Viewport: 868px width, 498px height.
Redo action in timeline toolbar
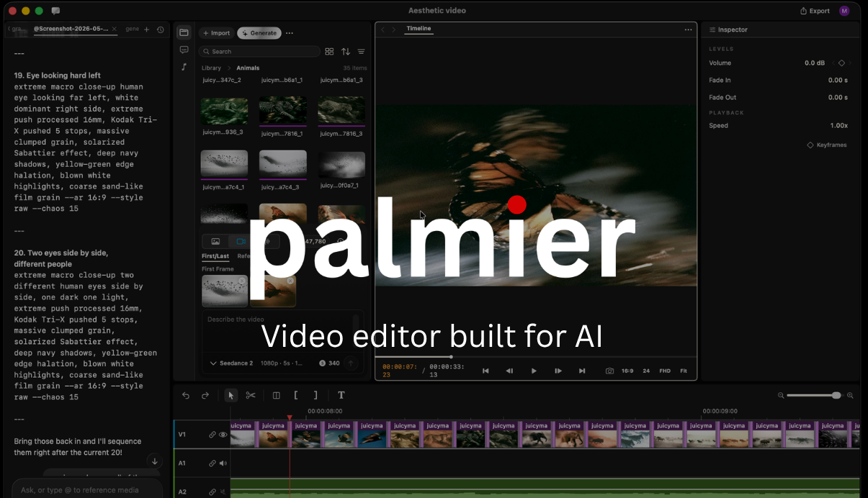pos(205,395)
